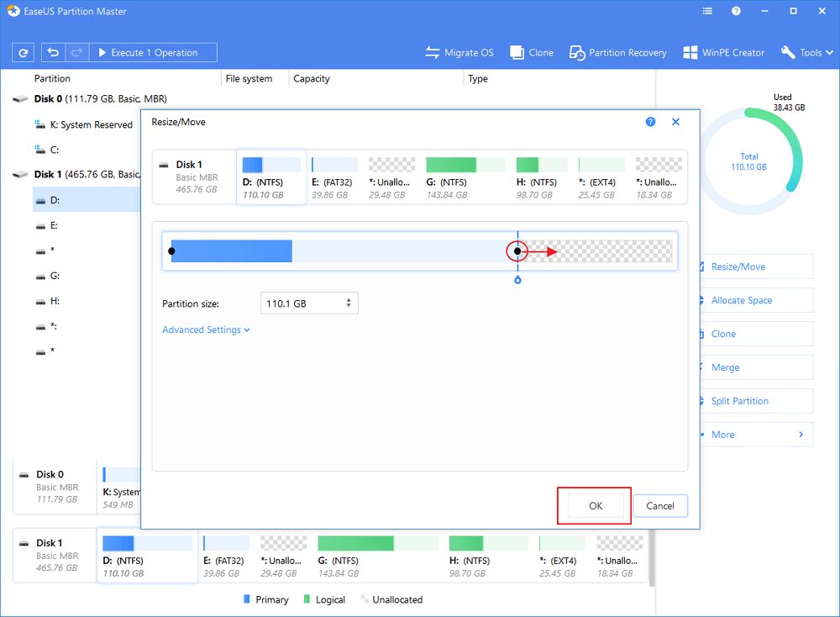840x617 pixels.
Task: Close the Resize/Move dialog
Action: pyautogui.click(x=675, y=122)
